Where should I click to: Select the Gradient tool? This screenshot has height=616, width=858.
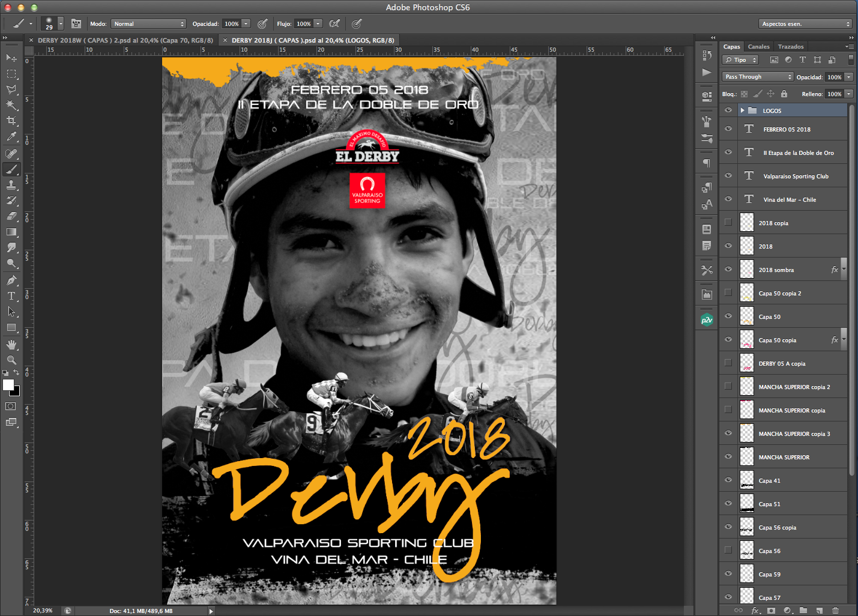[11, 232]
